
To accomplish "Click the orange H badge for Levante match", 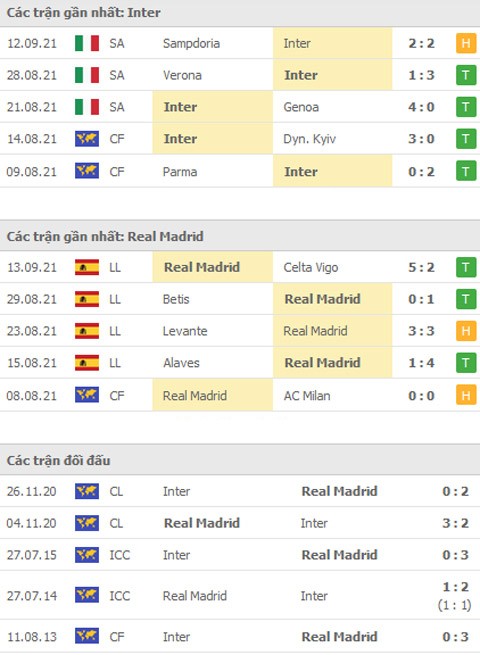I will click(x=466, y=331).
